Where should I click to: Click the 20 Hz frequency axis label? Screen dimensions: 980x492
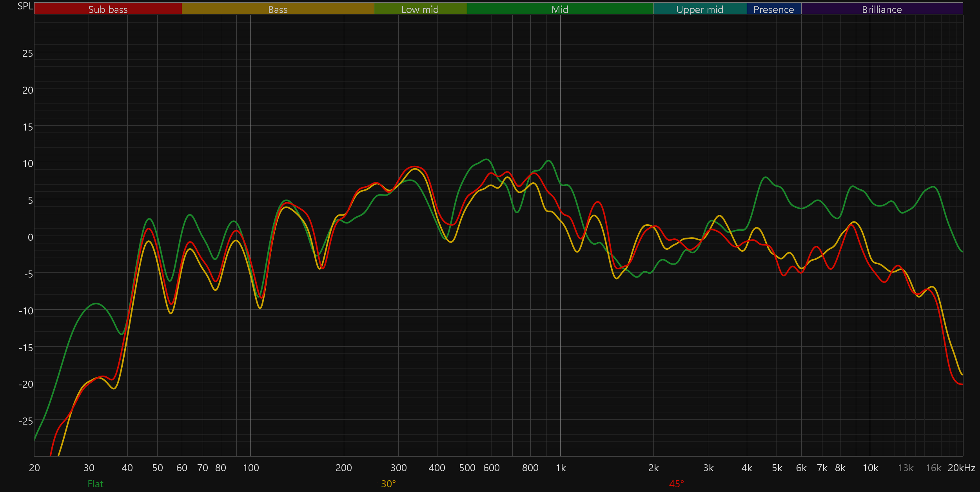34,468
